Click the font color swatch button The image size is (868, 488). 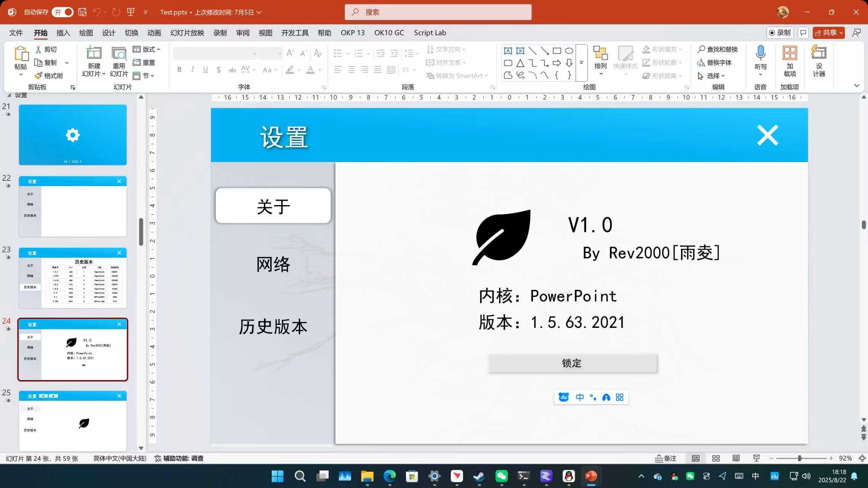click(310, 70)
